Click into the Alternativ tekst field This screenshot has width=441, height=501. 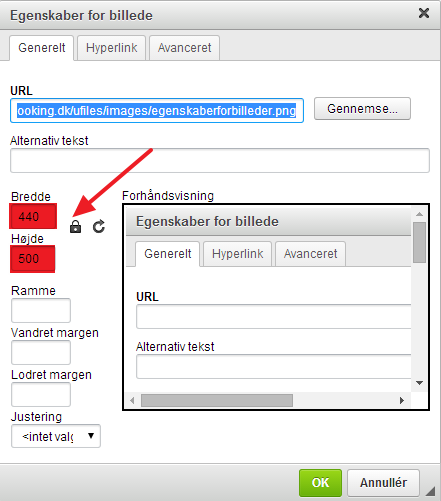(x=220, y=161)
